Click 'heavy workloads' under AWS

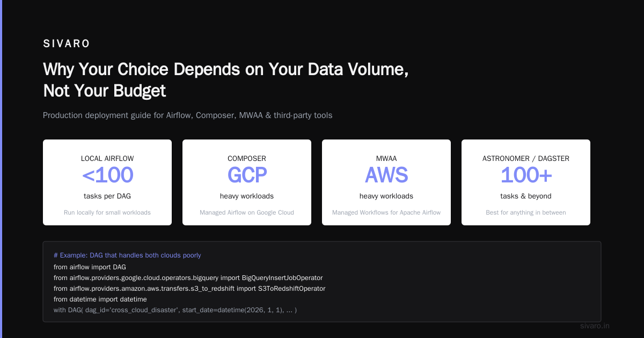pyautogui.click(x=386, y=196)
